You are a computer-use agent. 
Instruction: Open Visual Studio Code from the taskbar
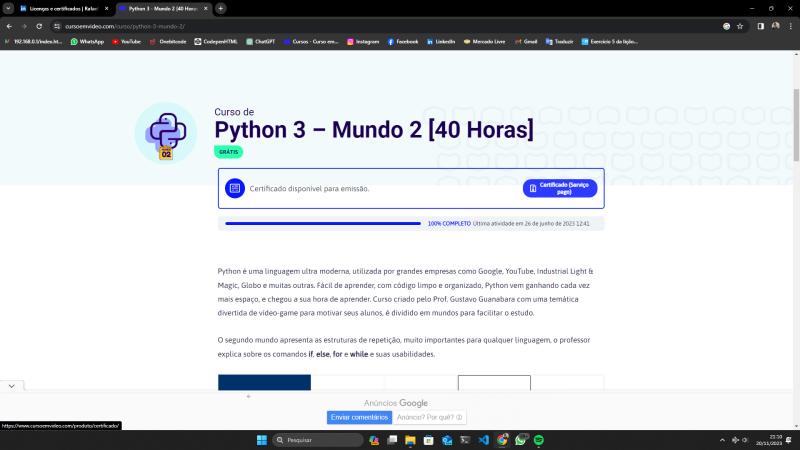point(484,440)
